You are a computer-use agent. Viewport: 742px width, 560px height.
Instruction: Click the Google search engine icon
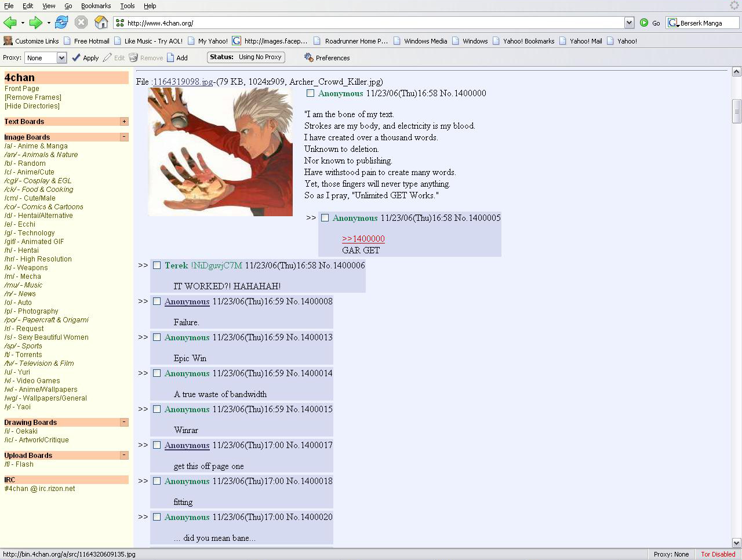[x=672, y=23]
